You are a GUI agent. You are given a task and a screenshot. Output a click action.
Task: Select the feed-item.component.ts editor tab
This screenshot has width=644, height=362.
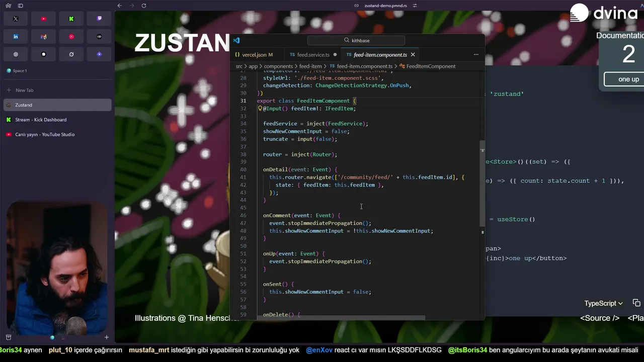(380, 55)
